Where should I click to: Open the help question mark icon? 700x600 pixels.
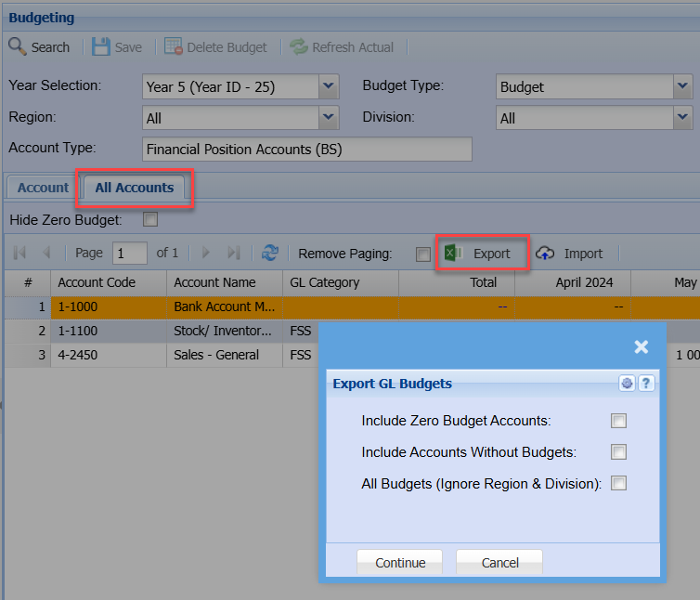pos(646,383)
